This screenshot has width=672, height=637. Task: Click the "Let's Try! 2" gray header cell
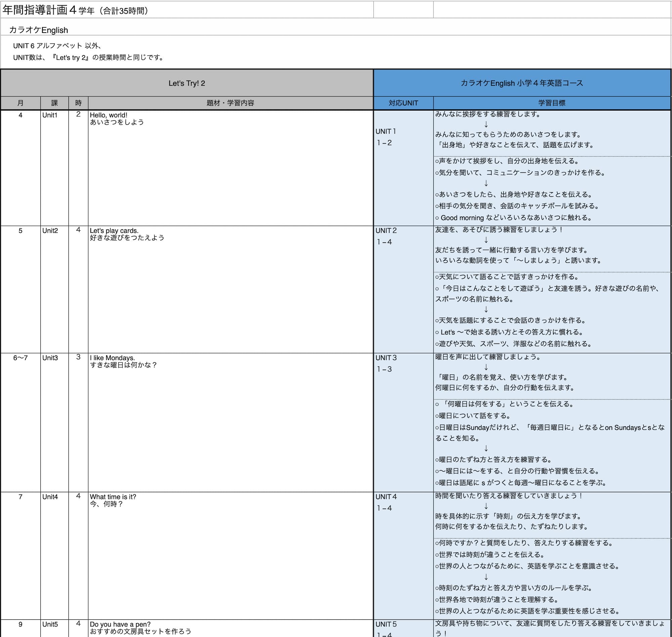pos(187,83)
